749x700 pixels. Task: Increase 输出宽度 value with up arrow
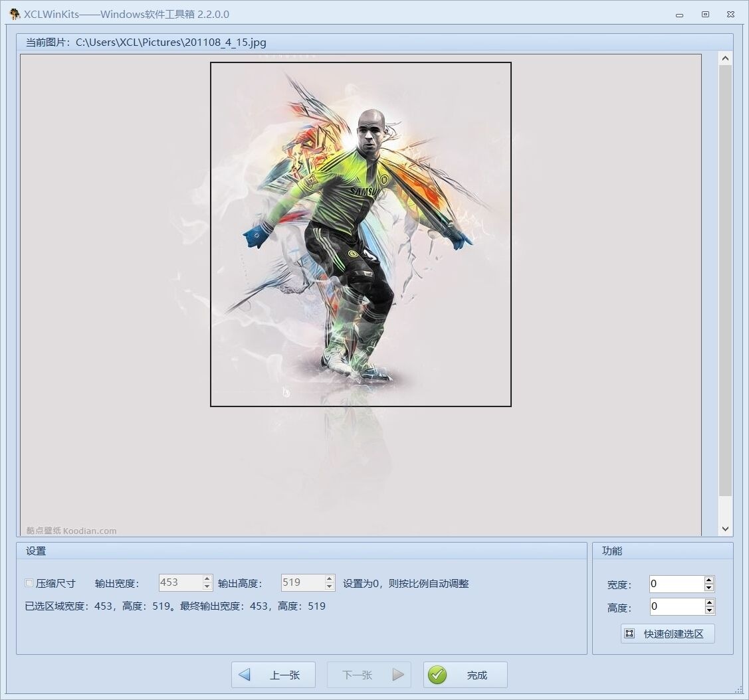207,578
